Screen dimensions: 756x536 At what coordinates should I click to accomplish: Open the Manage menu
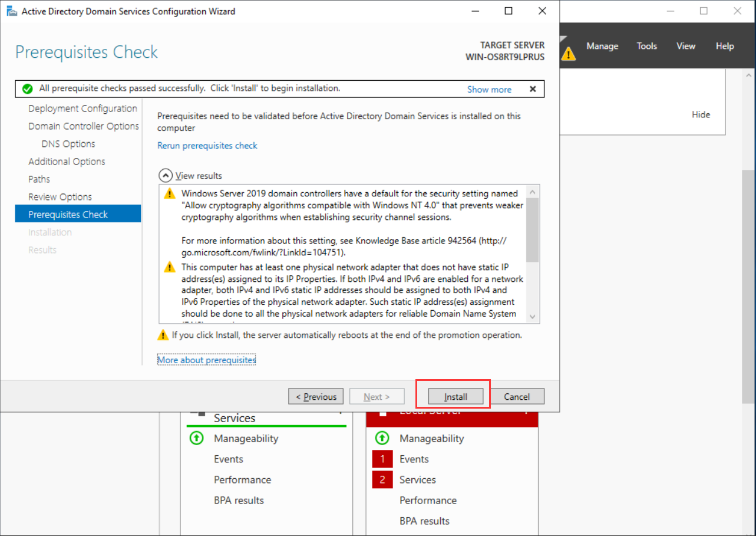tap(602, 46)
